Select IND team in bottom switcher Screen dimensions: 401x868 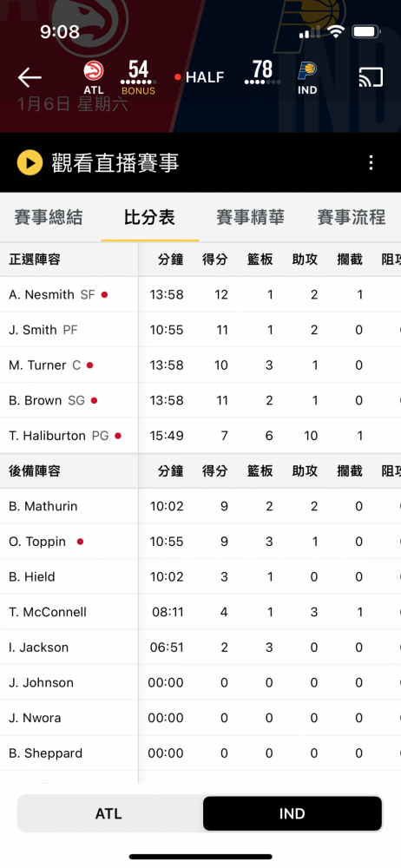tap(292, 813)
